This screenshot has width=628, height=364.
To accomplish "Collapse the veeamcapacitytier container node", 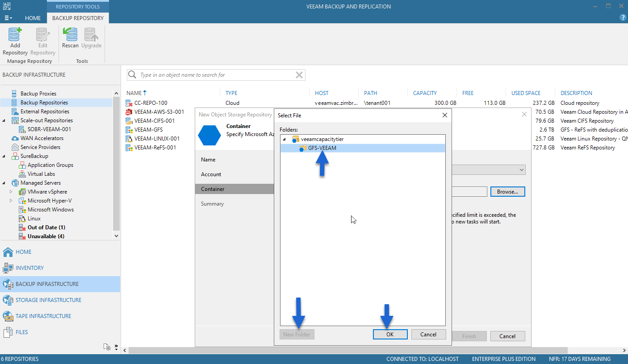I will (x=285, y=140).
